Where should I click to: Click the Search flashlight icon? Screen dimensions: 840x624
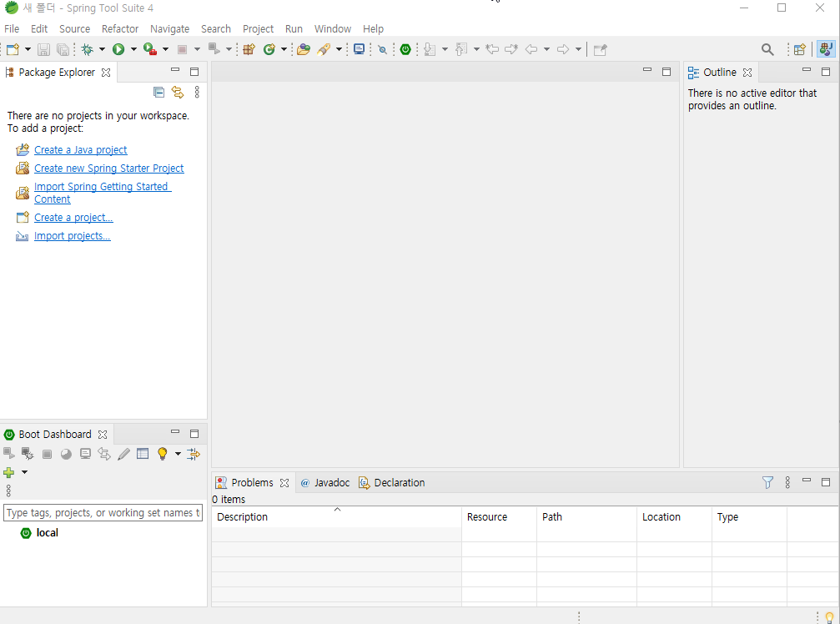[324, 50]
